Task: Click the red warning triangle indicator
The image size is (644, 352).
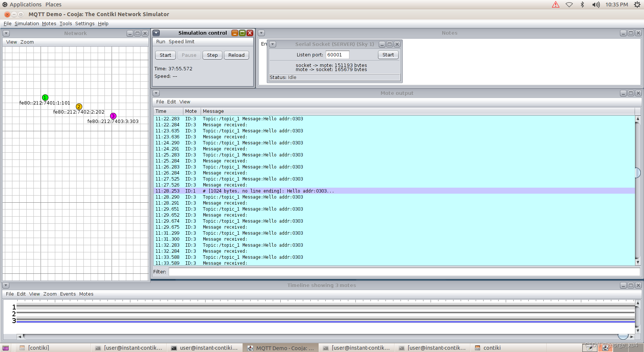Action: tap(556, 4)
